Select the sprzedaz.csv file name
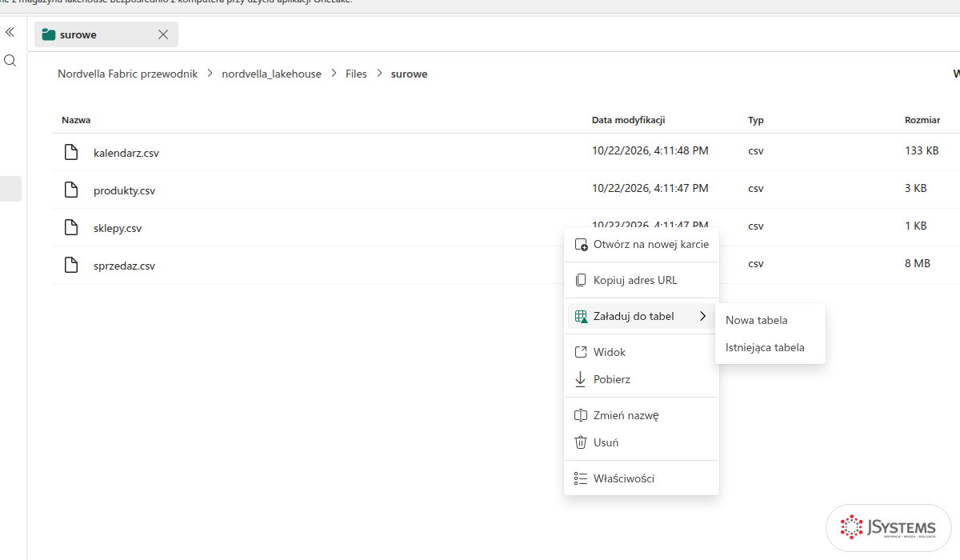Viewport: 960px width, 560px height. [124, 266]
